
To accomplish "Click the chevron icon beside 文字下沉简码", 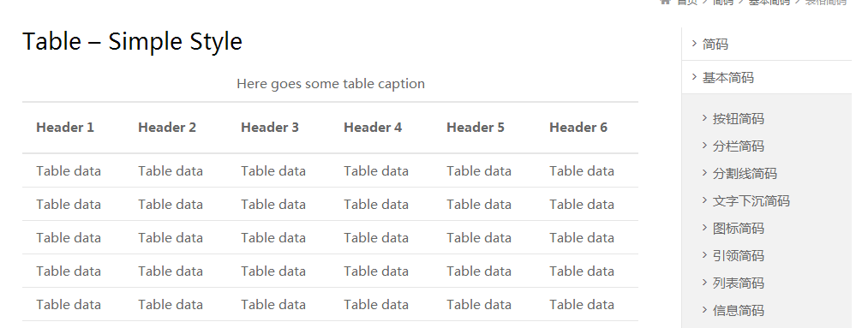I will (704, 200).
